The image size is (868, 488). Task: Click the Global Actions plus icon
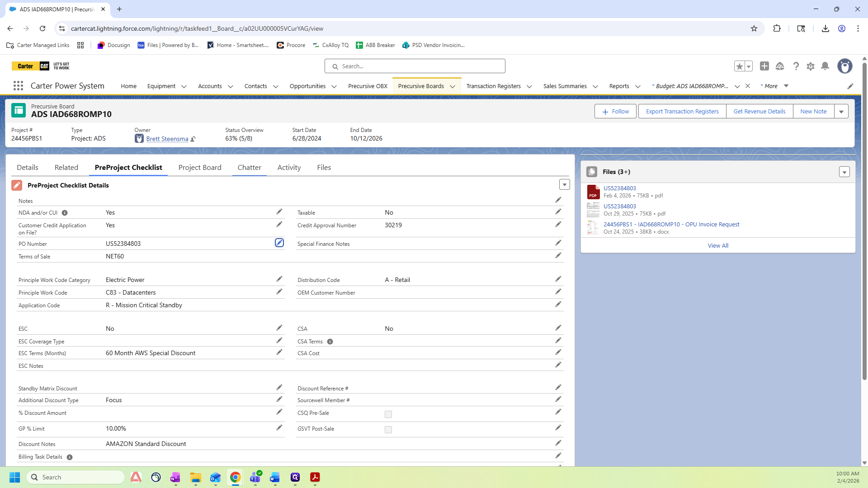point(764,66)
